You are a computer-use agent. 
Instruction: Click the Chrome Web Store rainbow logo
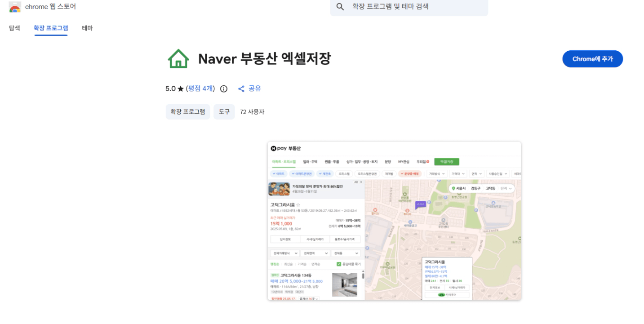(x=14, y=7)
